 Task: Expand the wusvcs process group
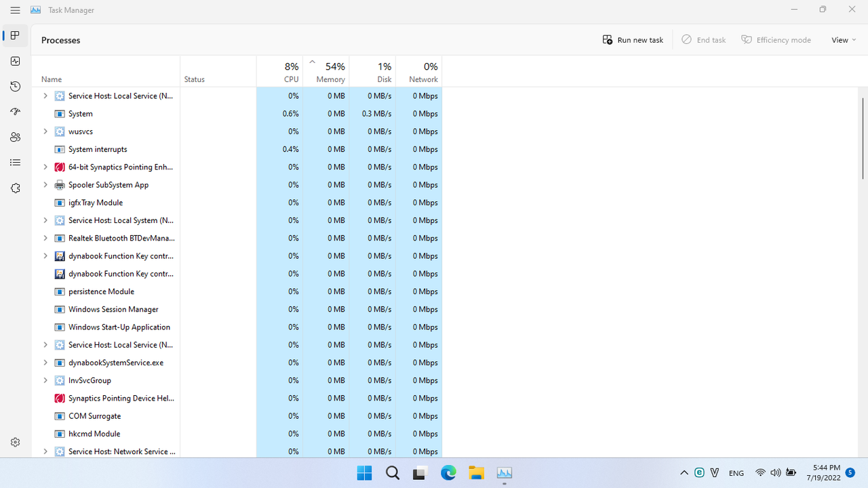45,131
